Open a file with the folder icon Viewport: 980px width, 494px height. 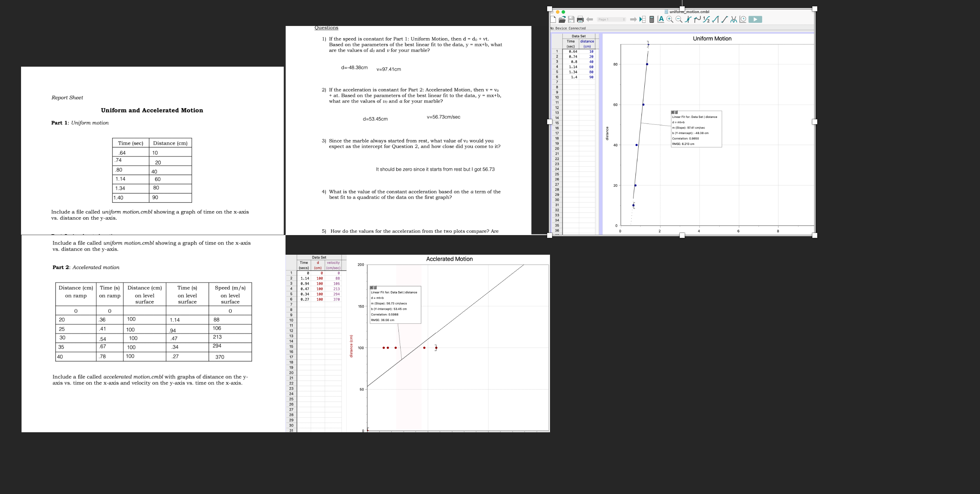click(x=562, y=19)
